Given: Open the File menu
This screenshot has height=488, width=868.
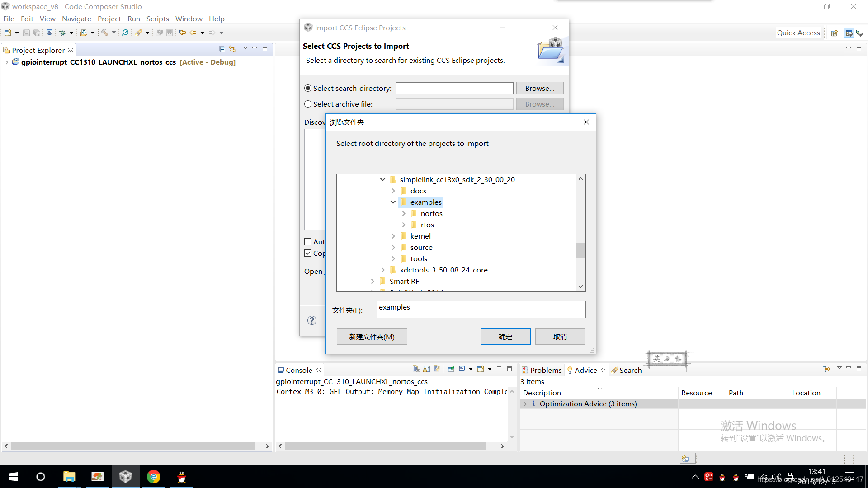Looking at the screenshot, I should 9,19.
